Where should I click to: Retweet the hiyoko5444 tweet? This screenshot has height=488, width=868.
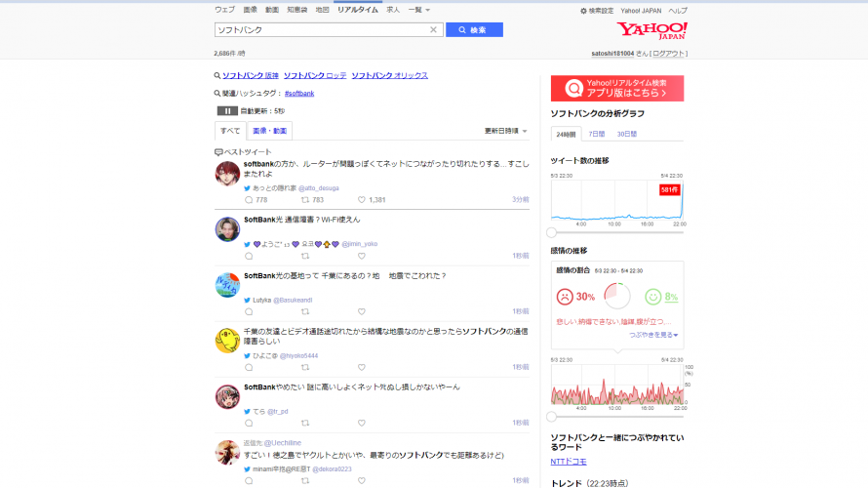305,367
